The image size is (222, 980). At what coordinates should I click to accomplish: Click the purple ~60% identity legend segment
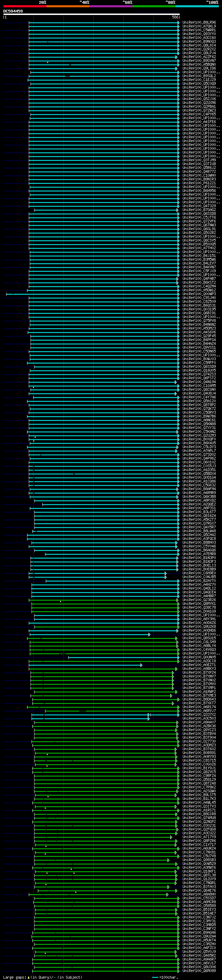point(111,6)
